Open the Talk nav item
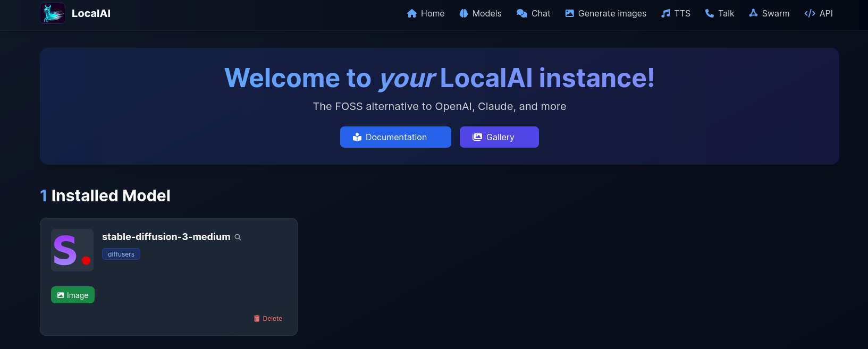Viewport: 868px width, 349px height. [720, 13]
